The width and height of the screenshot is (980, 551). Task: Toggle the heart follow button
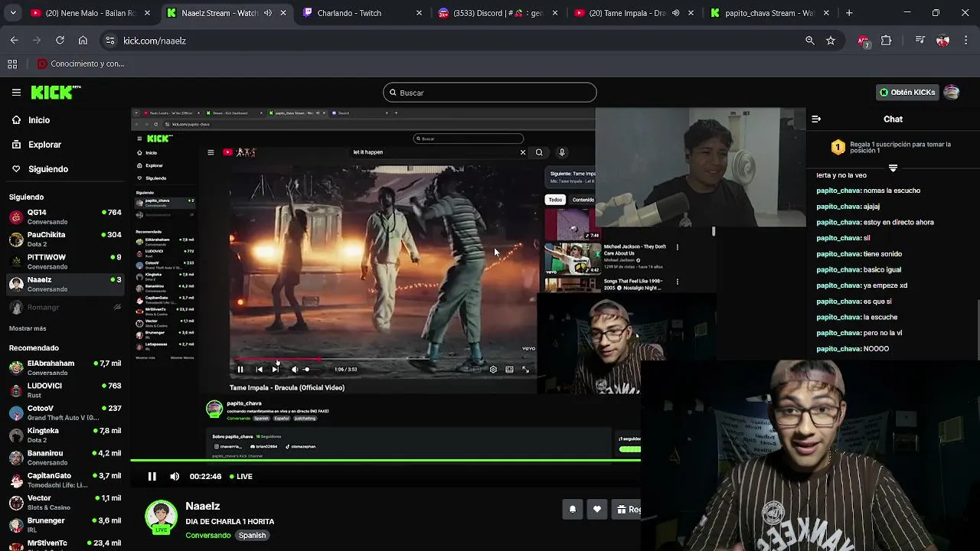point(597,510)
